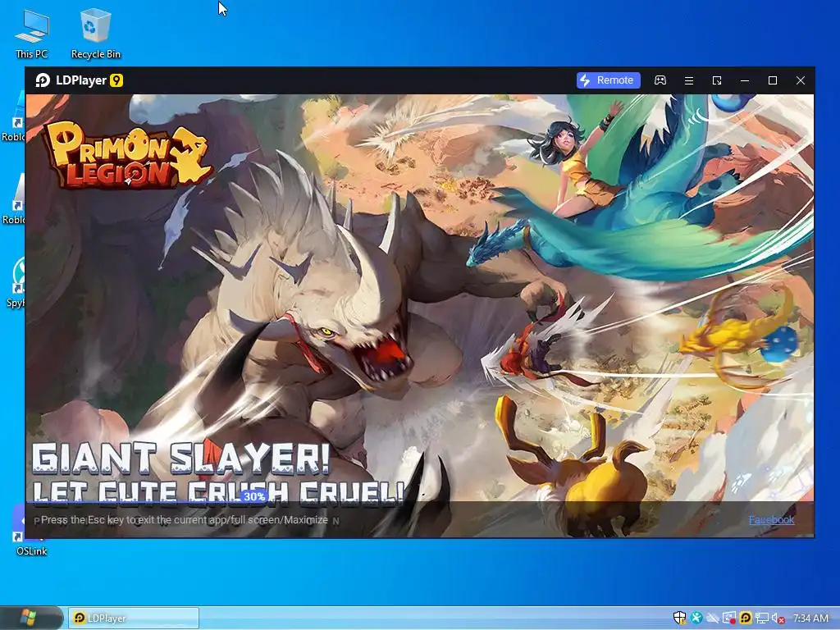The image size is (840, 630).
Task: Select the Recycle Bin desktop icon
Action: (96, 34)
